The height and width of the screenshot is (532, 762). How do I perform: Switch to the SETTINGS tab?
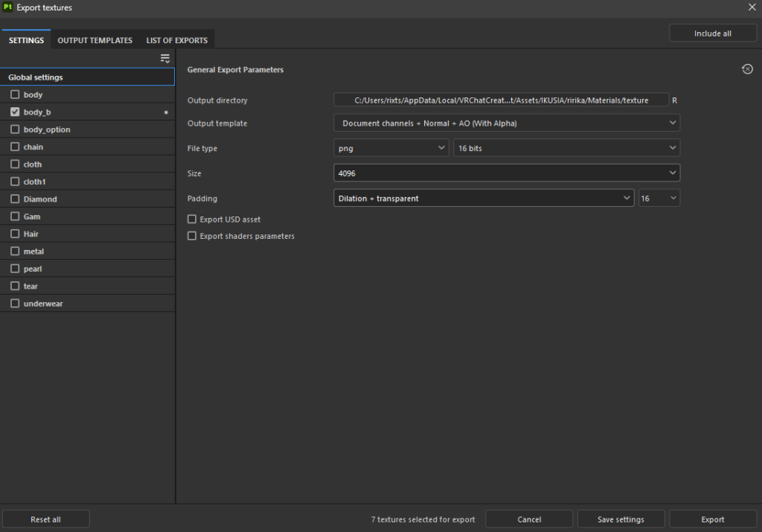[26, 40]
